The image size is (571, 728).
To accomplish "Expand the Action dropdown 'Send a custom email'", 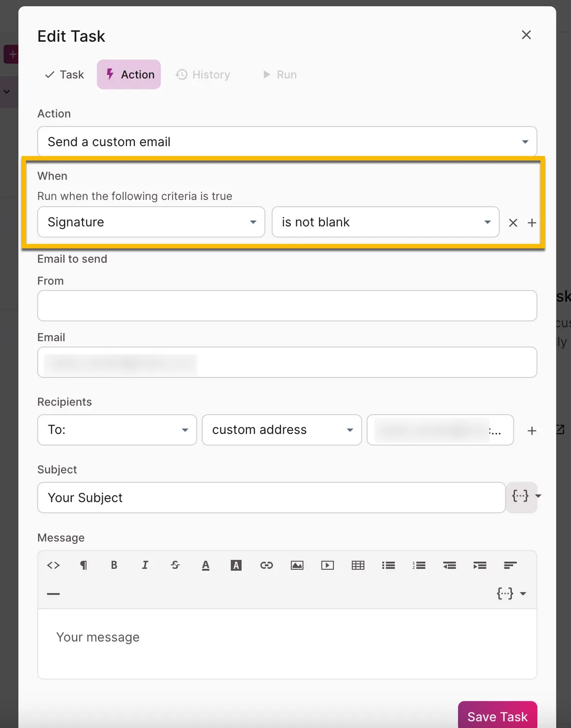I will point(287,142).
